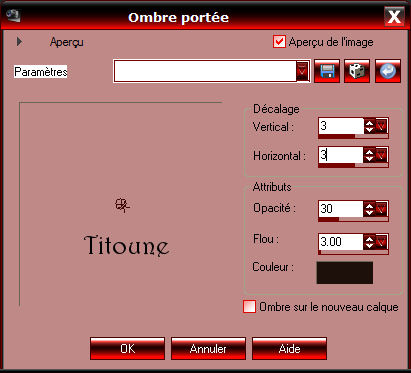Close the Ombre portée dialog

click(394, 16)
